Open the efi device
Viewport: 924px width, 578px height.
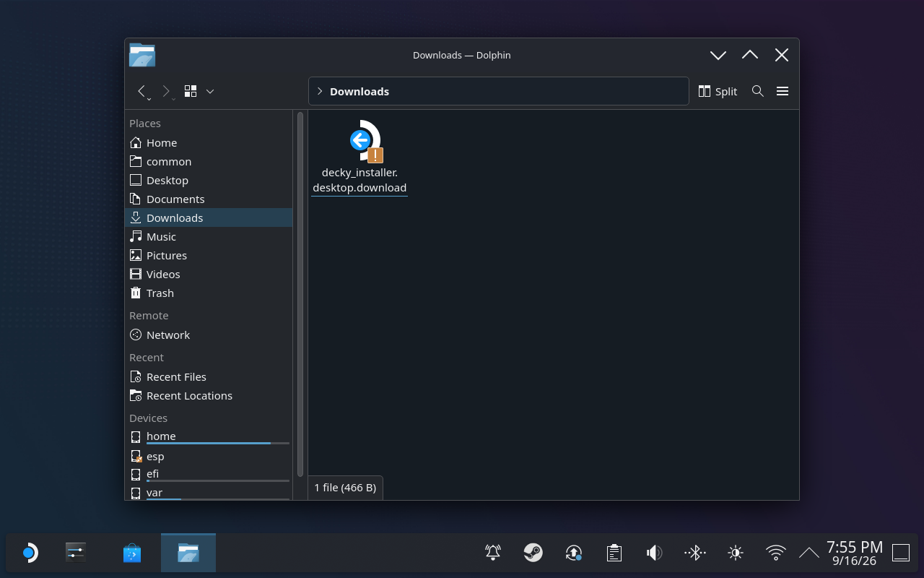coord(209,475)
